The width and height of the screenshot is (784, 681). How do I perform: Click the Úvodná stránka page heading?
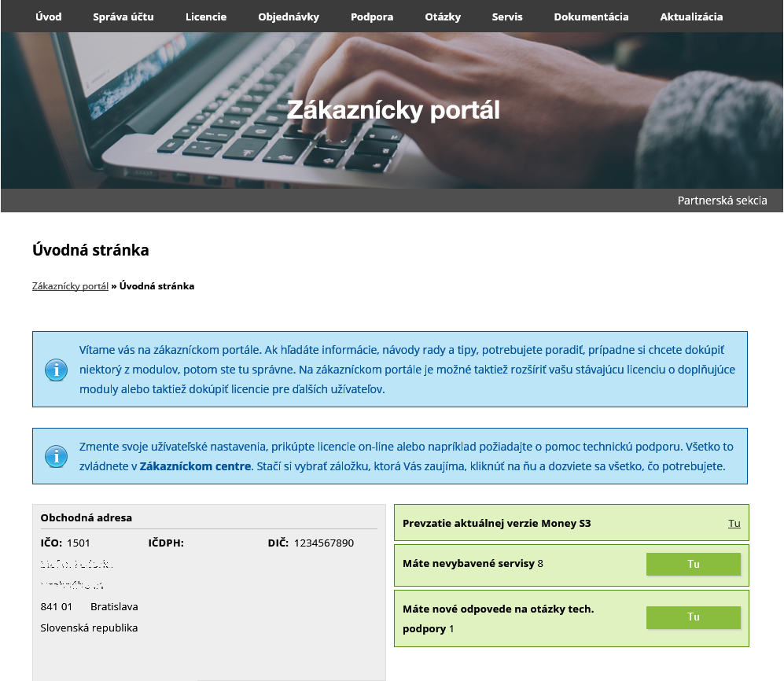tap(90, 250)
